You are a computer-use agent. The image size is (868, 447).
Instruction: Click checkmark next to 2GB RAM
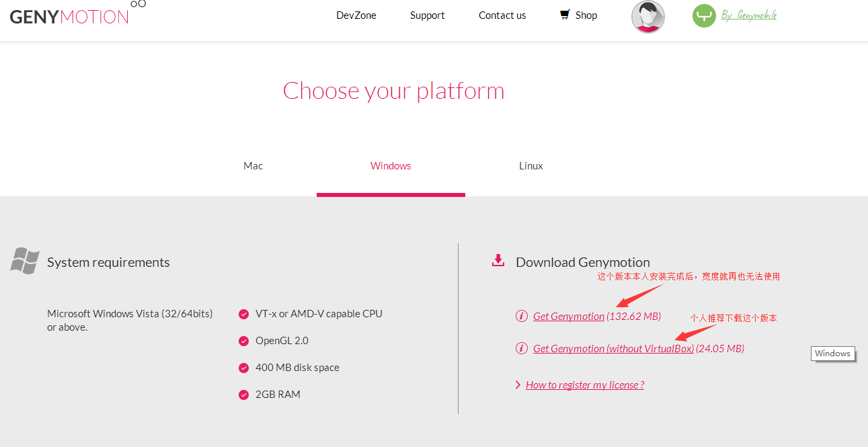click(244, 395)
